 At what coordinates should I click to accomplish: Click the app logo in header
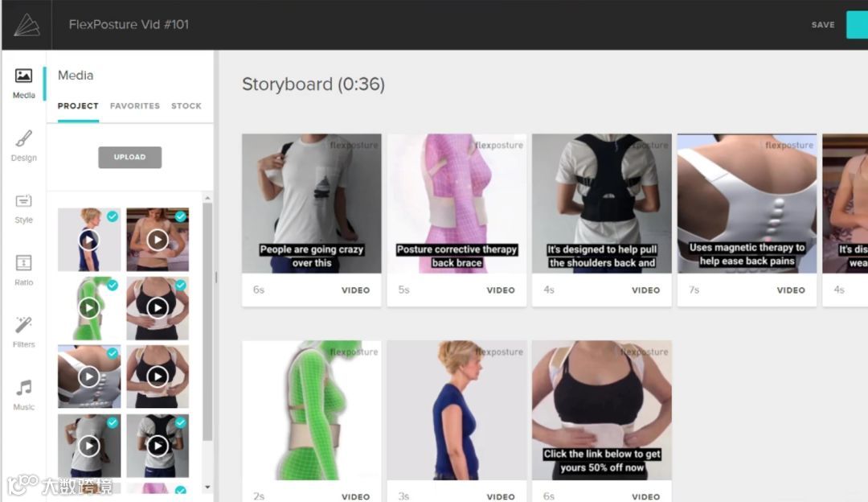tap(27, 25)
